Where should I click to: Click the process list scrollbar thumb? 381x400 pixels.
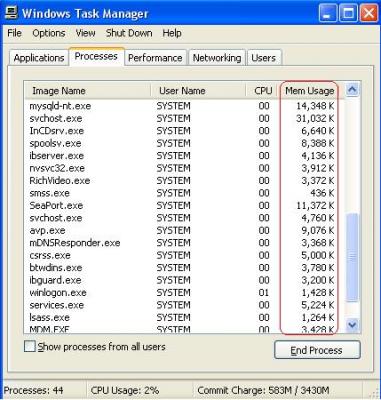352,257
